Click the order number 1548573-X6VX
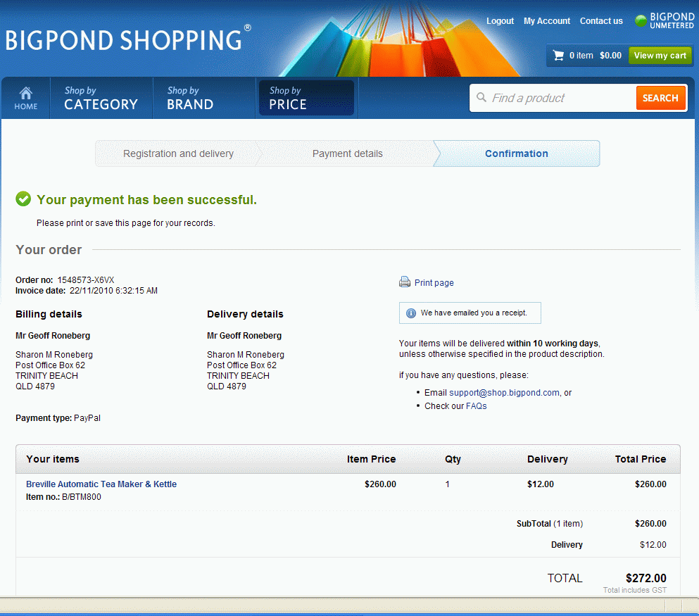The height and width of the screenshot is (616, 699). coord(86,280)
